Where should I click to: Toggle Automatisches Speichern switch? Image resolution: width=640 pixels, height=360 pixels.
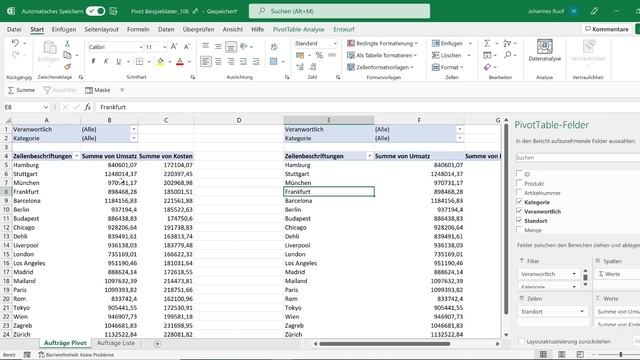click(96, 11)
